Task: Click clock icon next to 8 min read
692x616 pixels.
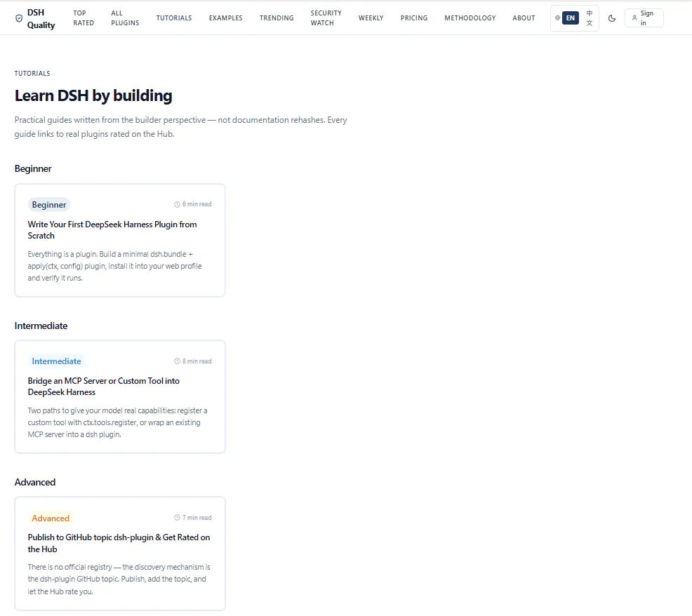Action: coord(177,361)
